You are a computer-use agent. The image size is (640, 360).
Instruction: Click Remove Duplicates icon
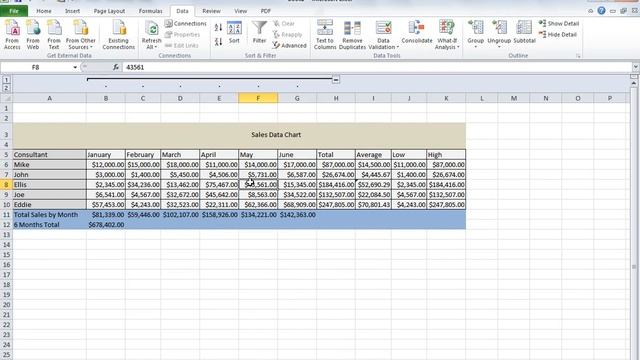(x=352, y=35)
